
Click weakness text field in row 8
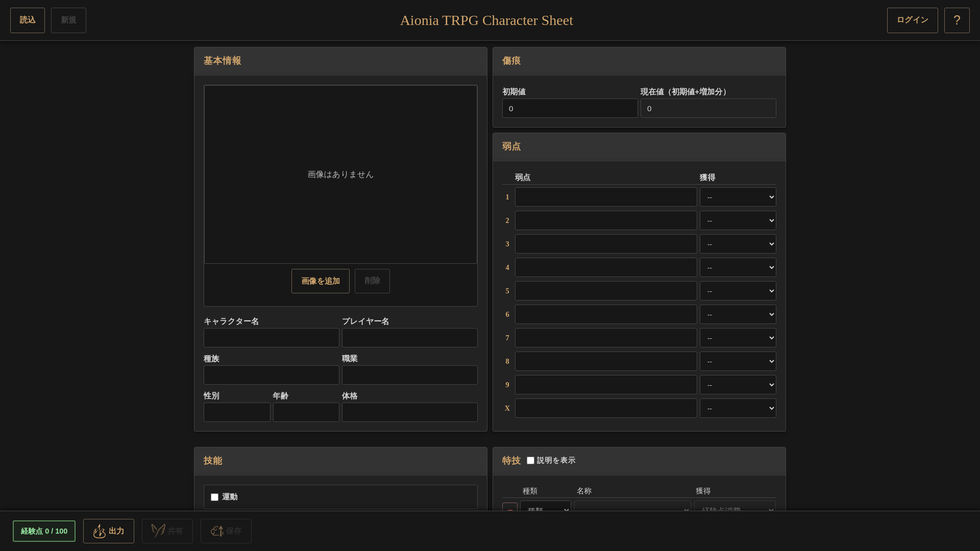click(x=606, y=361)
